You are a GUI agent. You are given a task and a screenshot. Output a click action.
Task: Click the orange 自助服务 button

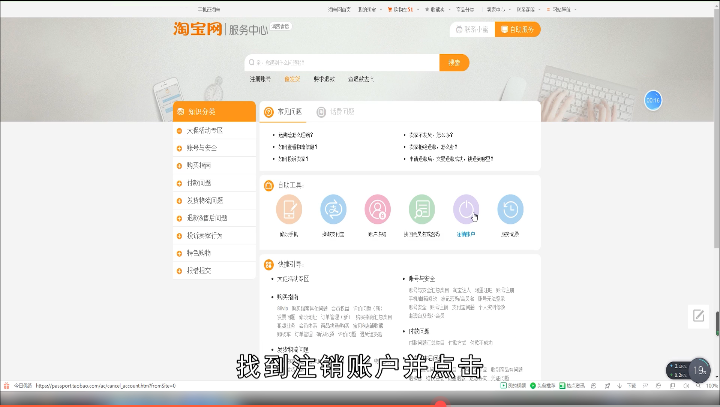coord(518,29)
